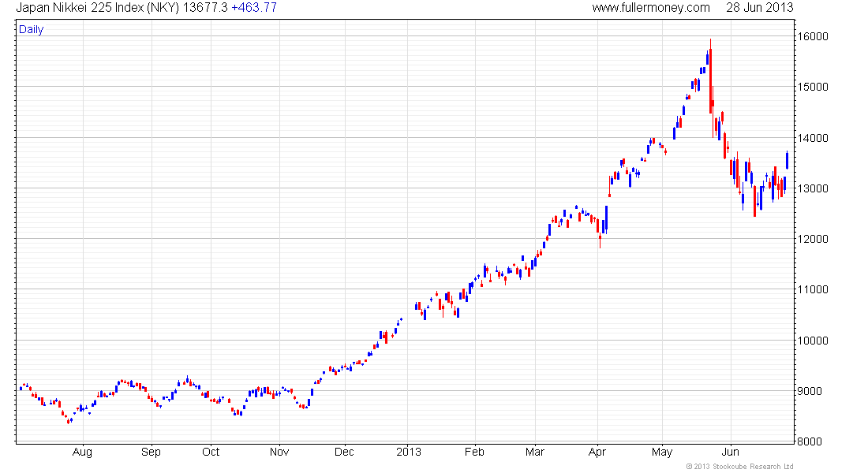Click the Apr x-axis label
868x473 pixels.
point(597,452)
